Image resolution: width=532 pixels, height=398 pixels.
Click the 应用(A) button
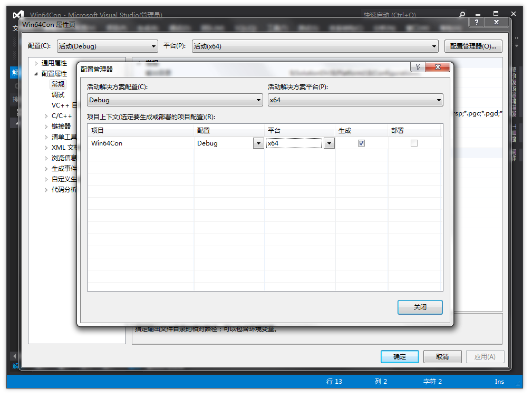point(485,357)
